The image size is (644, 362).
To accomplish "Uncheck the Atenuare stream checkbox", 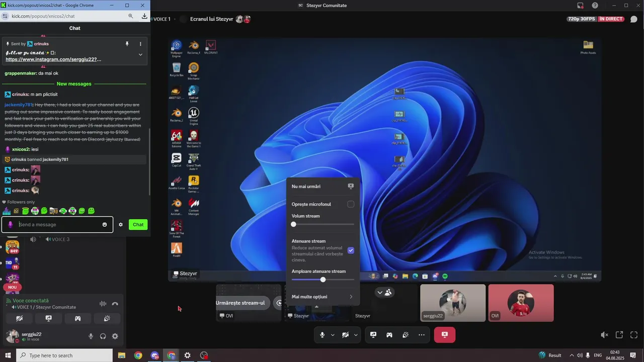I will tap(351, 250).
